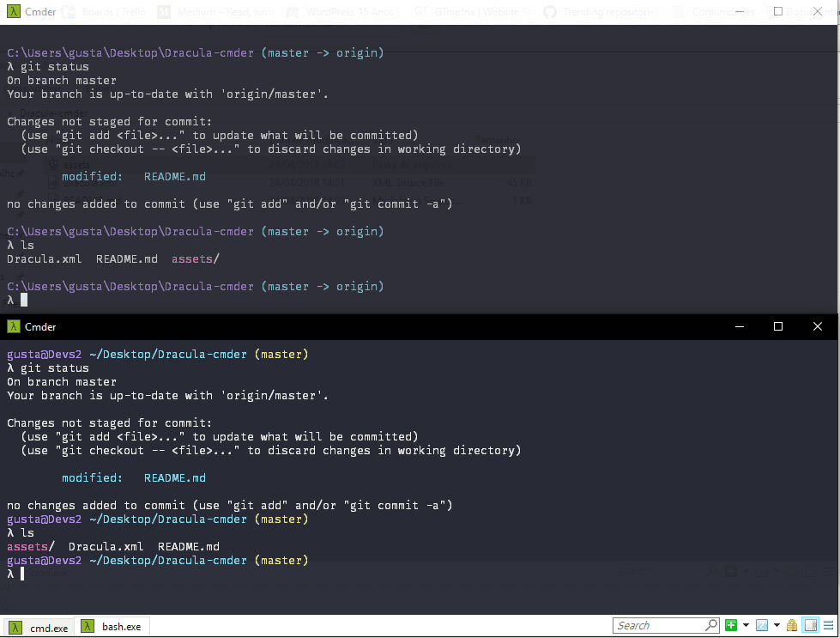Open the hamburger menu in the status bar
Image resolution: width=840 pixels, height=638 pixels.
click(x=828, y=624)
